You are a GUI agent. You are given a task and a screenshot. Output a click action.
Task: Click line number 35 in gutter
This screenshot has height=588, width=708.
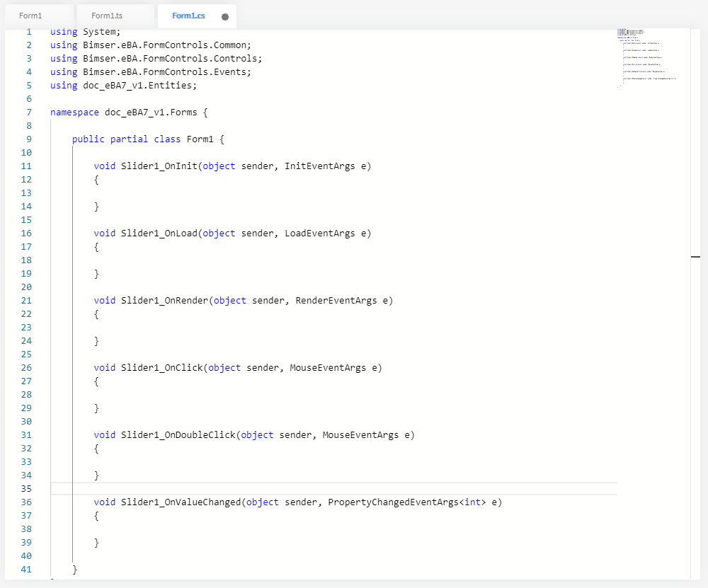[26, 489]
